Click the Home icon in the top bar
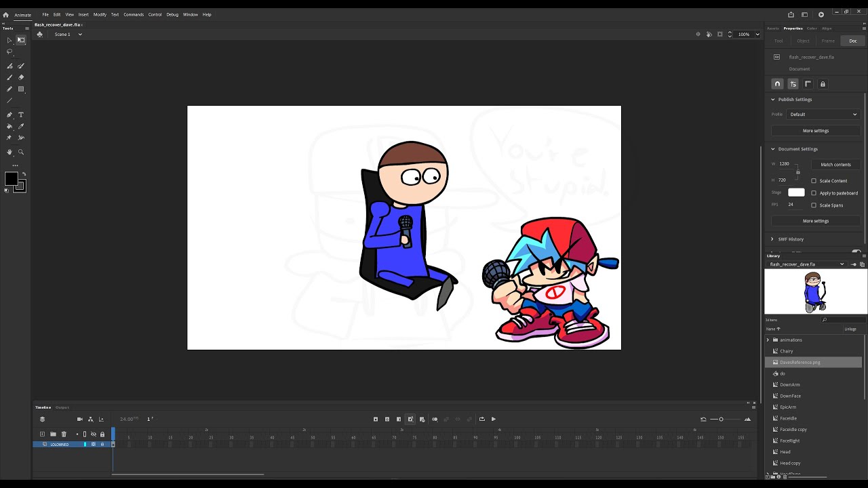This screenshot has height=488, width=868. (x=5, y=14)
